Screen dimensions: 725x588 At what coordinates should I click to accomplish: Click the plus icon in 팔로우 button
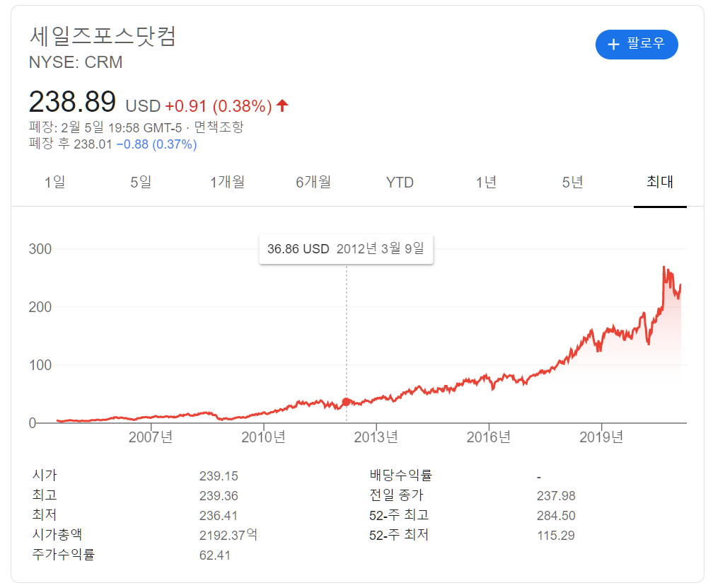click(613, 45)
